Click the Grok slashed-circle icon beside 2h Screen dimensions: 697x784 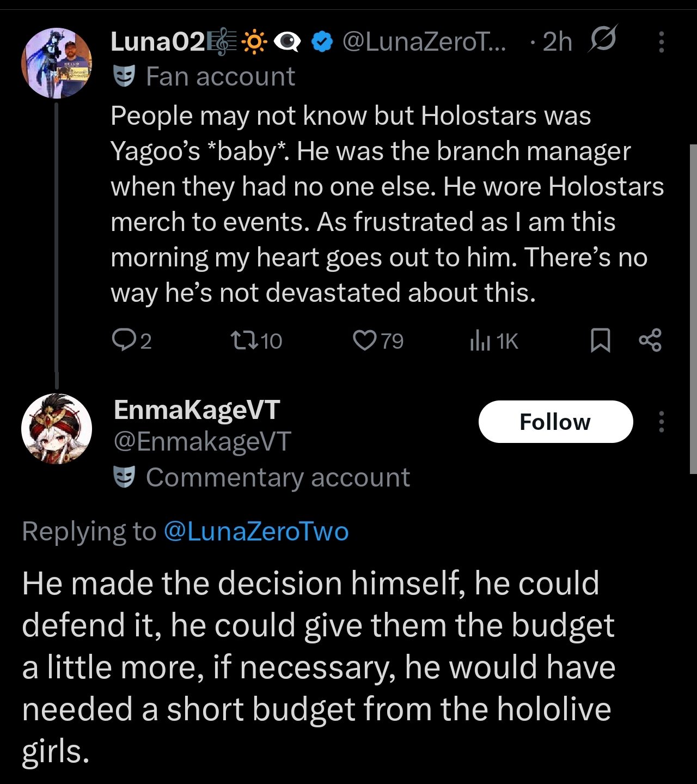click(x=602, y=39)
